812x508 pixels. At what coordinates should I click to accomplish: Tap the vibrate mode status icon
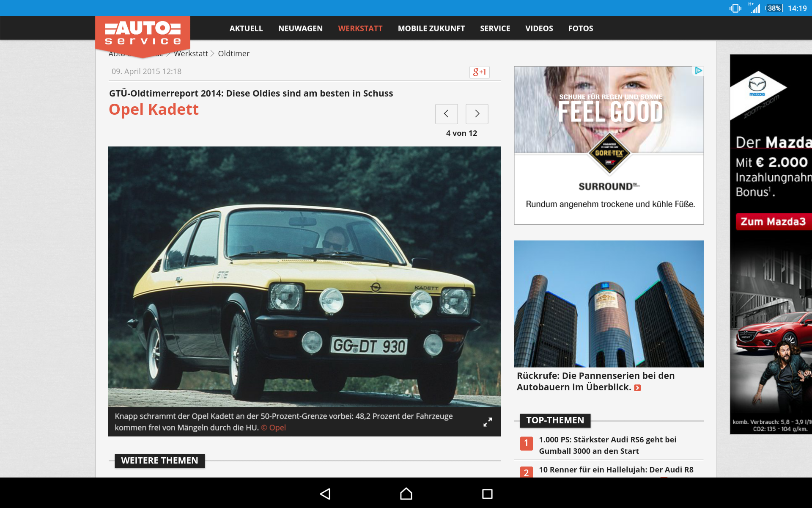point(735,8)
